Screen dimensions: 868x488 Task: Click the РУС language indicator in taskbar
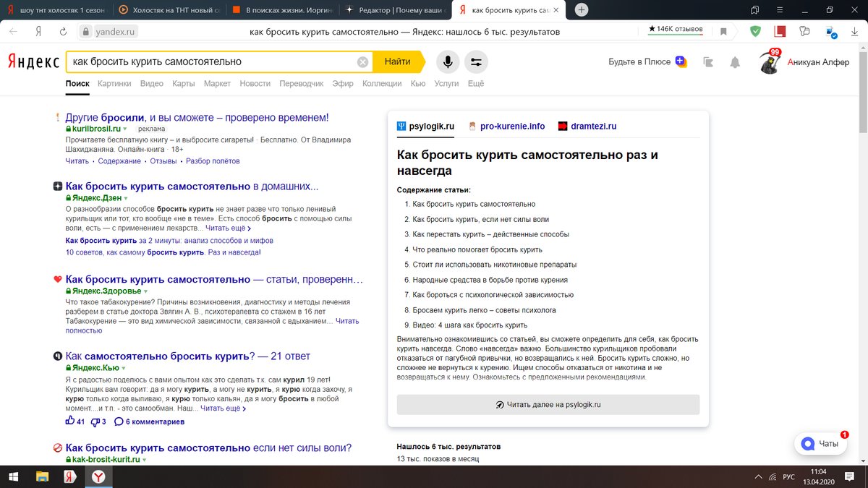pos(790,477)
